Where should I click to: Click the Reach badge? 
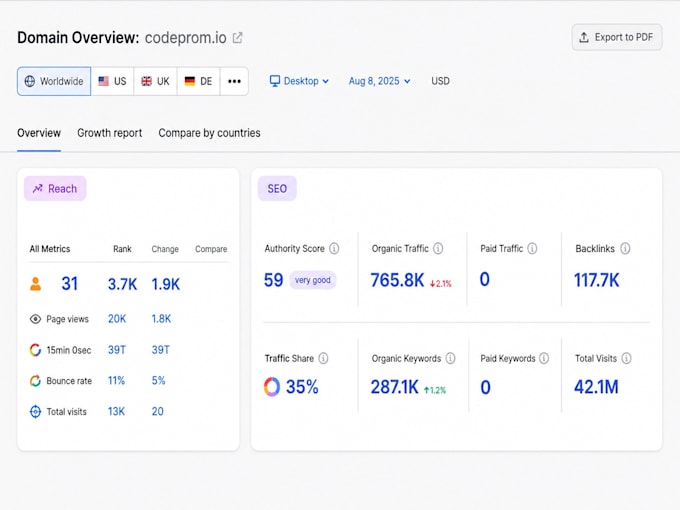click(55, 189)
